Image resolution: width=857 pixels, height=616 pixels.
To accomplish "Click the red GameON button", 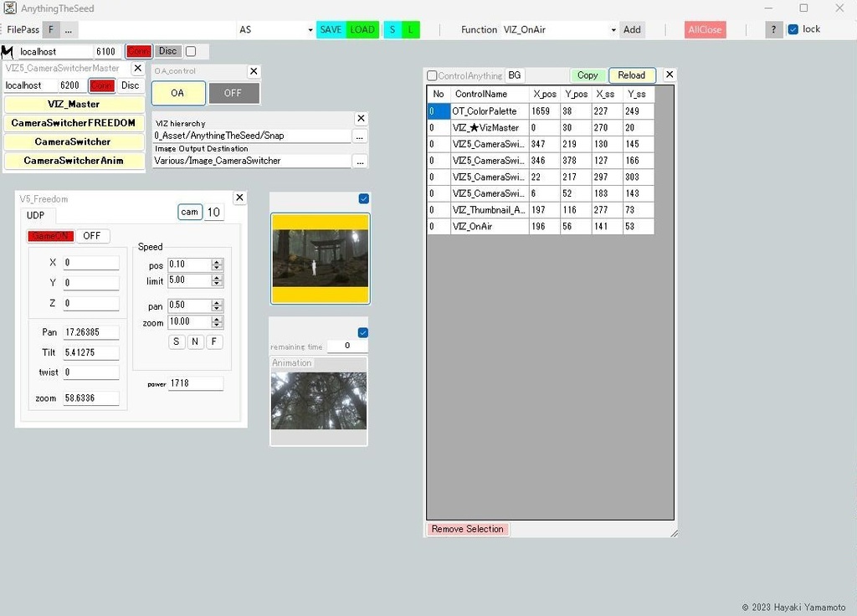I will (51, 235).
